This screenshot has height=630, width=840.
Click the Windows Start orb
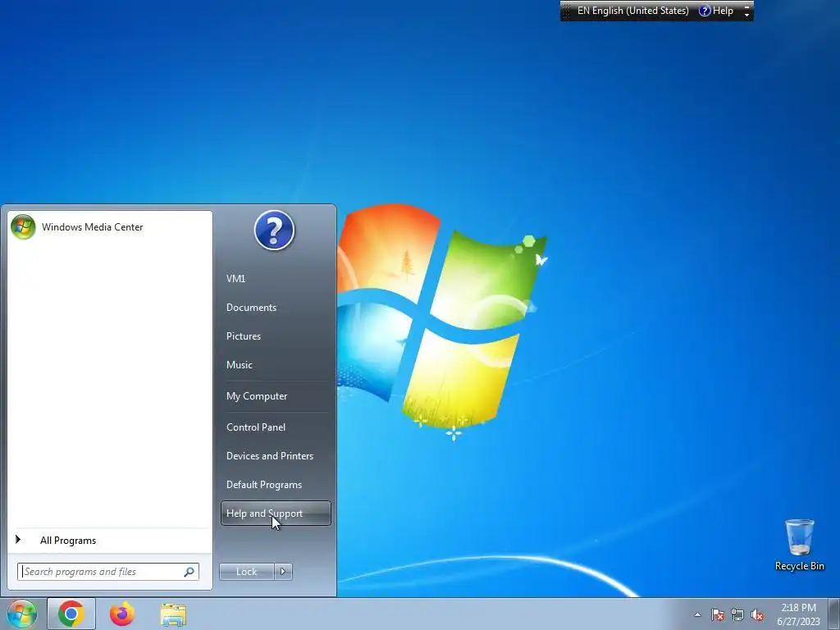pyautogui.click(x=22, y=614)
